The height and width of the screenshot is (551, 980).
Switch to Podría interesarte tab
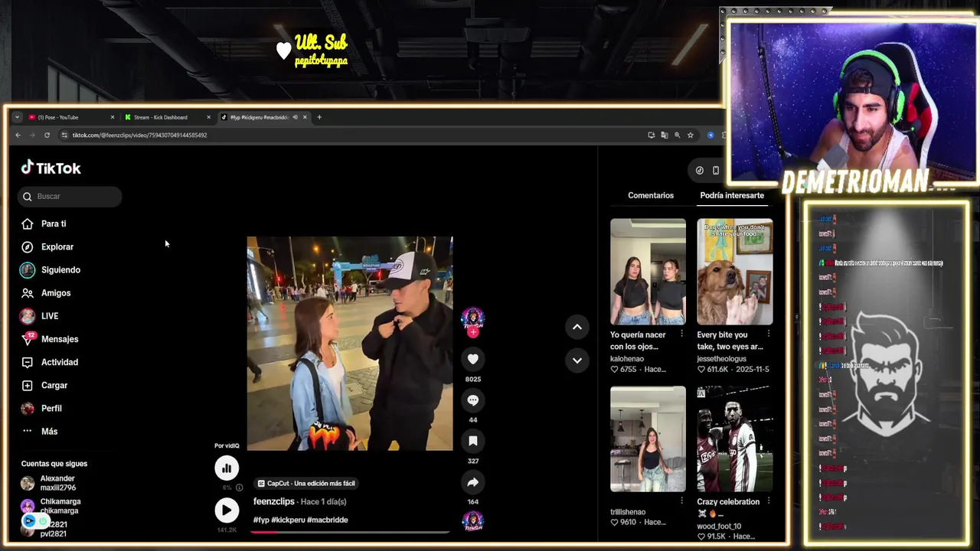point(732,195)
